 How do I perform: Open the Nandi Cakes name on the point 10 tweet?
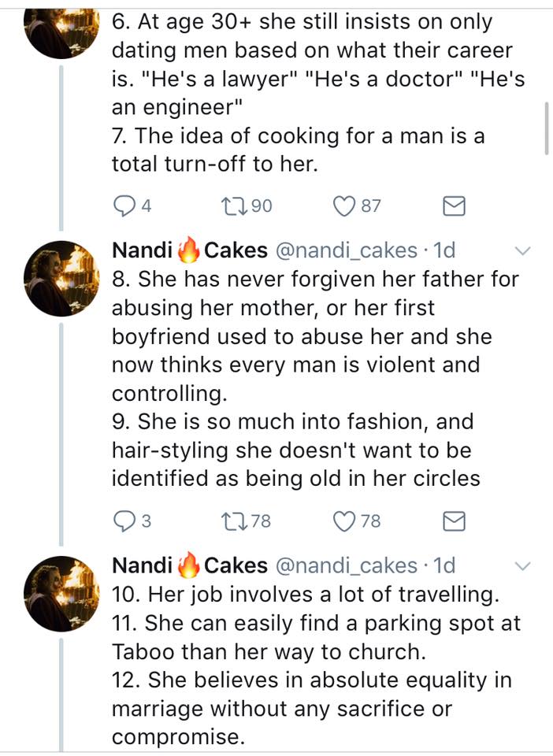pos(190,565)
